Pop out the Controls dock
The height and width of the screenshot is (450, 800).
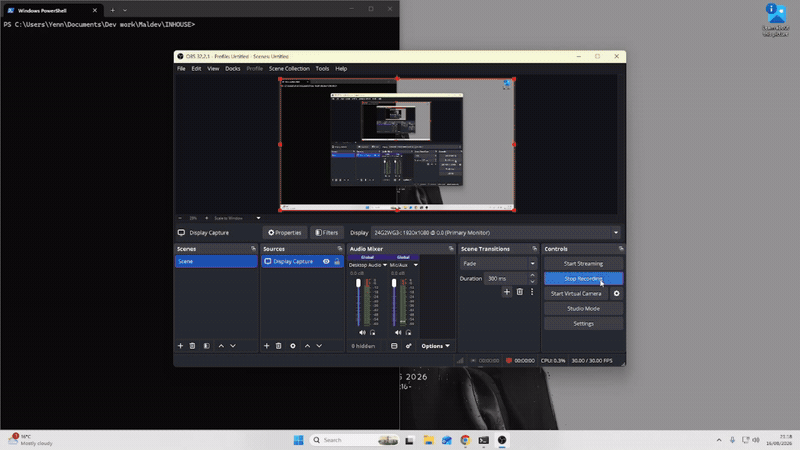click(x=621, y=248)
